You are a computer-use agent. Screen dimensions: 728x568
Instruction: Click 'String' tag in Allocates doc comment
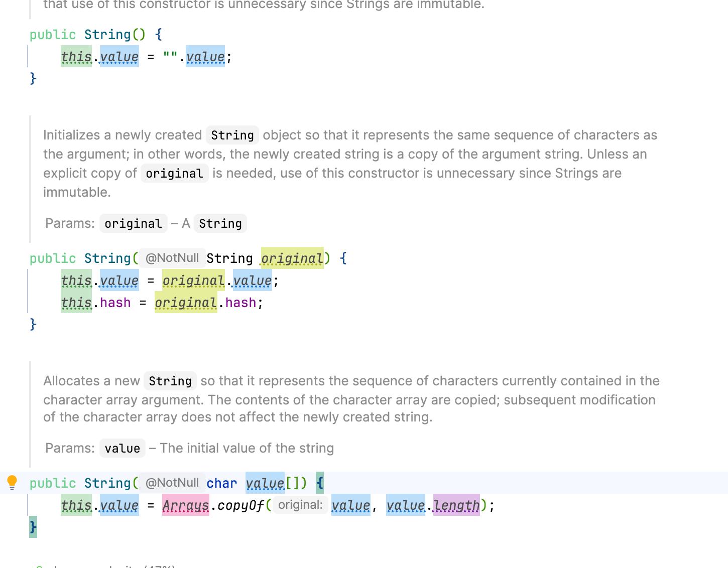(170, 381)
